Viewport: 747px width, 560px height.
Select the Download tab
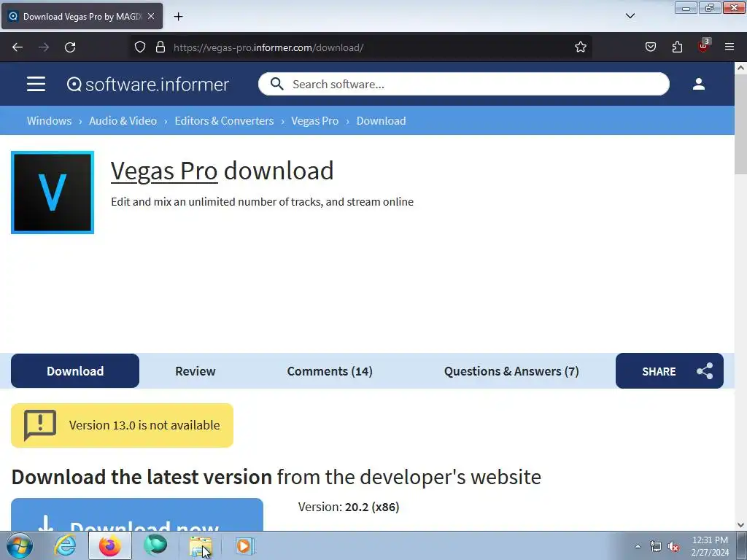click(x=75, y=371)
